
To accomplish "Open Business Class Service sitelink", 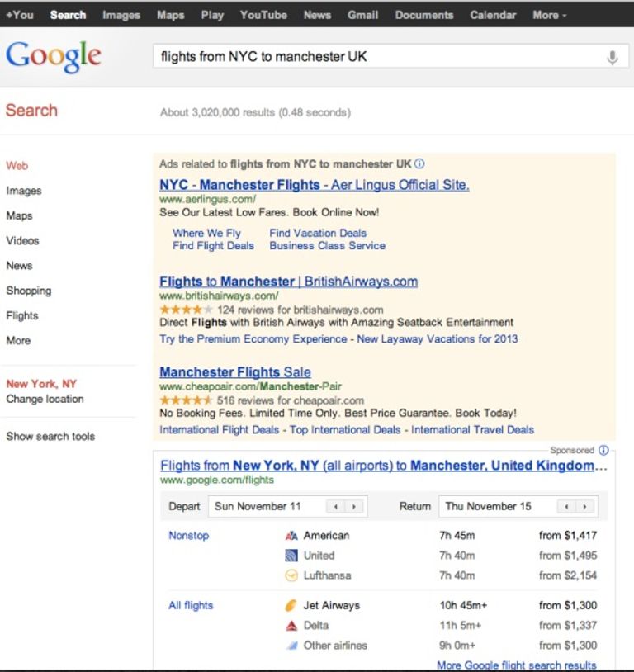I will [x=328, y=245].
